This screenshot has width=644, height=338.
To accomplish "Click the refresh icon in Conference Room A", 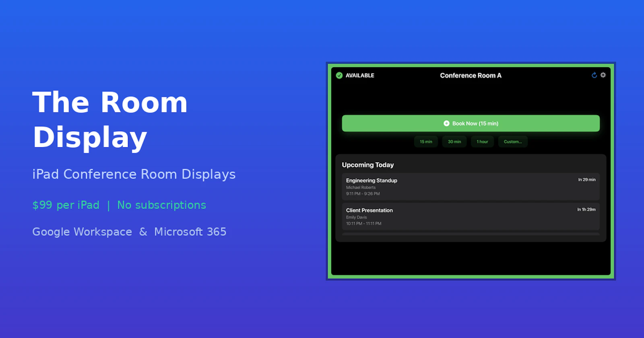I will pos(594,75).
